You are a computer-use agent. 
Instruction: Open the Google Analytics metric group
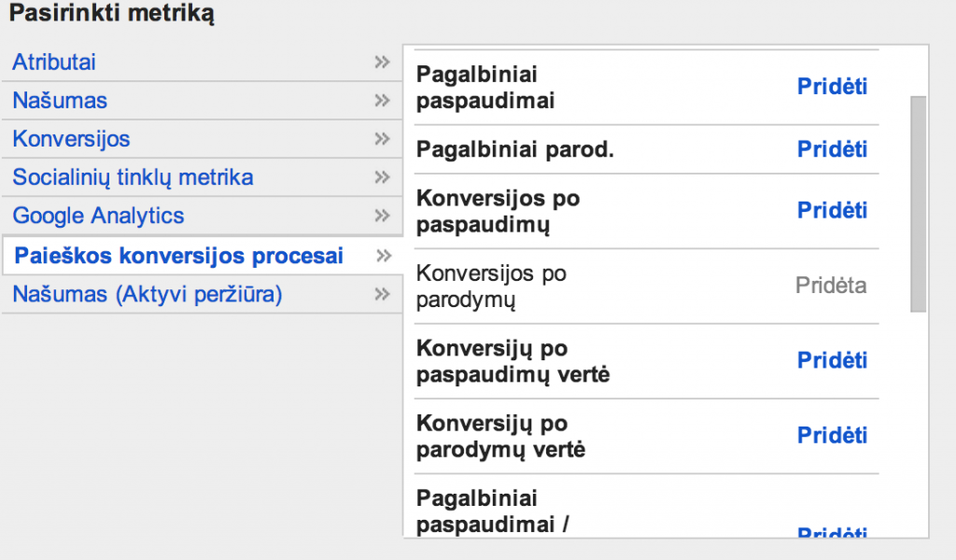click(97, 215)
